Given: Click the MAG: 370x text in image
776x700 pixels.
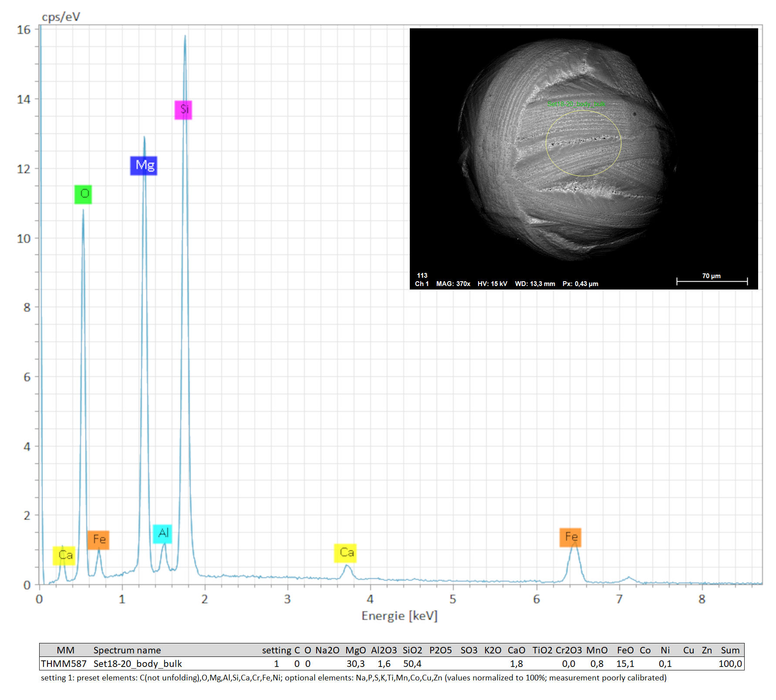Looking at the screenshot, I should [453, 284].
